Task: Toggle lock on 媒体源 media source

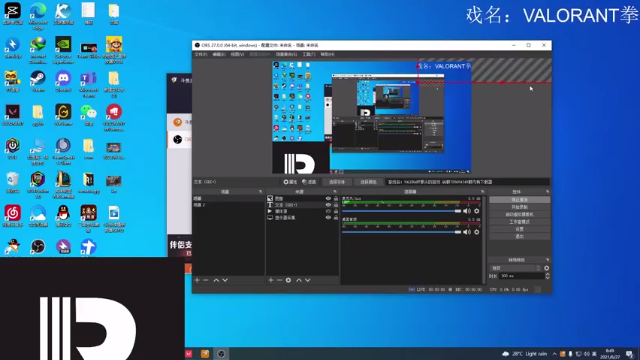Action: click(x=336, y=211)
